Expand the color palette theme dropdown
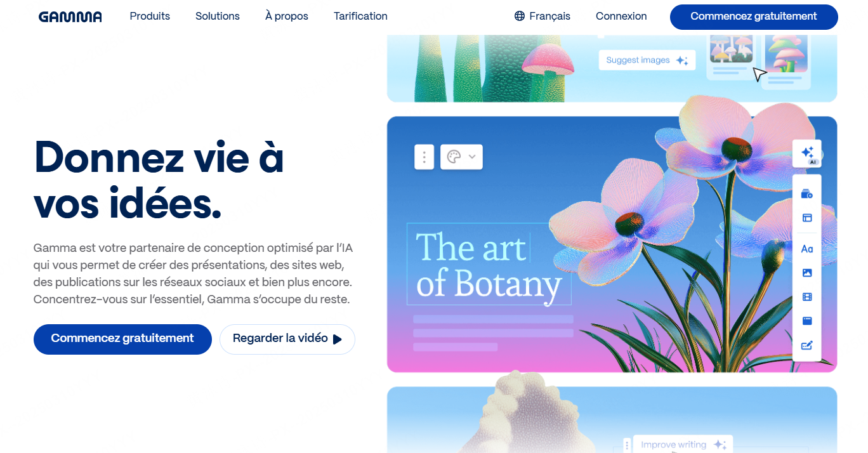868x453 pixels. click(x=461, y=157)
